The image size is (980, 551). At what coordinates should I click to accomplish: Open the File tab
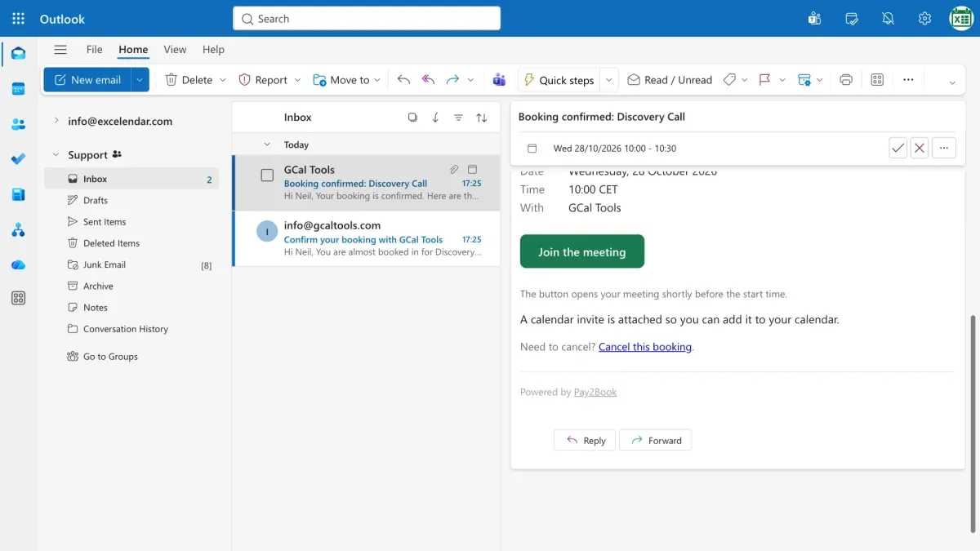(94, 49)
